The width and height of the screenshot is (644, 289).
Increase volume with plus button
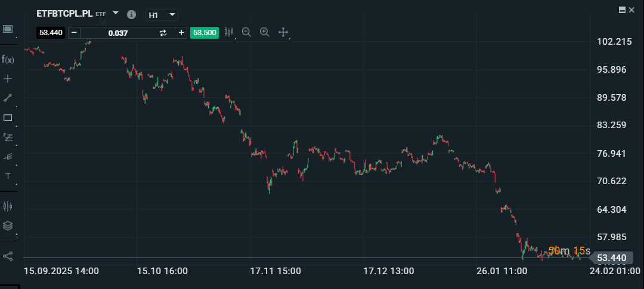tap(181, 32)
